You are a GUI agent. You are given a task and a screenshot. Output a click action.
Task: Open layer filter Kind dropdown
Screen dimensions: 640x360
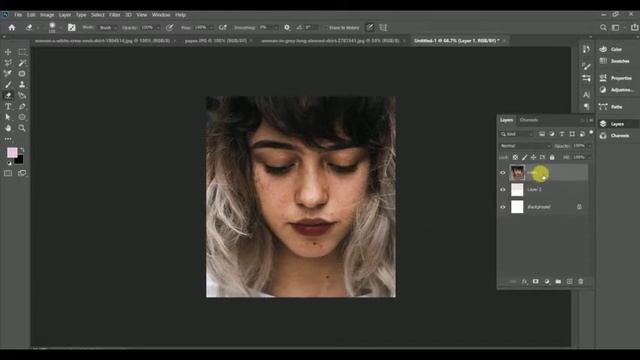[517, 134]
